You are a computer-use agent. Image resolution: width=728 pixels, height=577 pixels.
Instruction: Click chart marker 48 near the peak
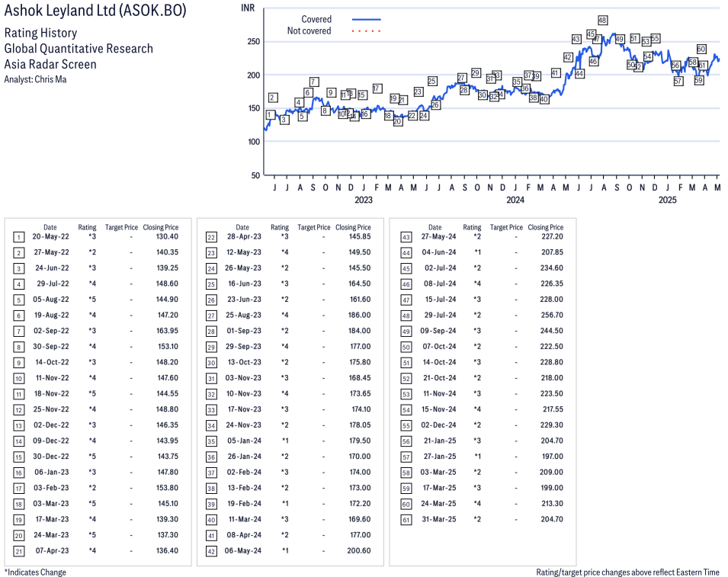pyautogui.click(x=602, y=21)
